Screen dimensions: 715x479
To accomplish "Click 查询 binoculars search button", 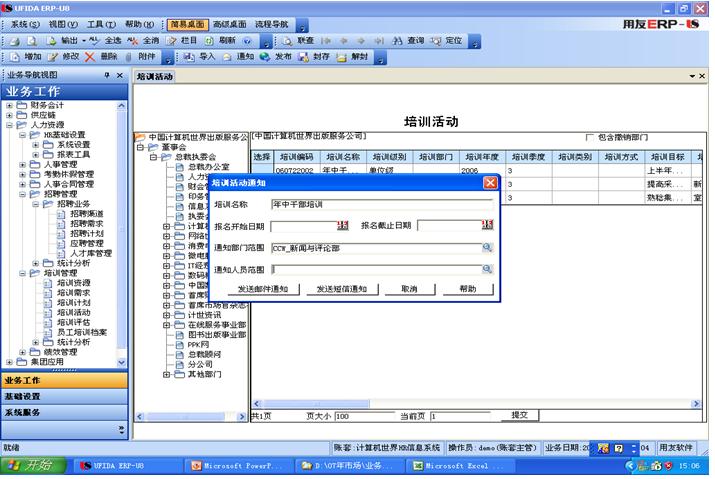I will point(408,41).
